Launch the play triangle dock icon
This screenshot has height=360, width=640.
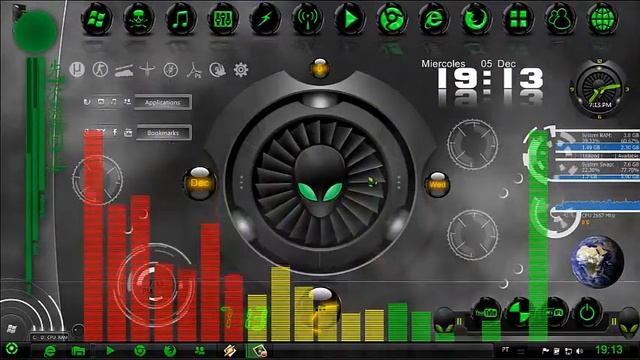tap(349, 19)
